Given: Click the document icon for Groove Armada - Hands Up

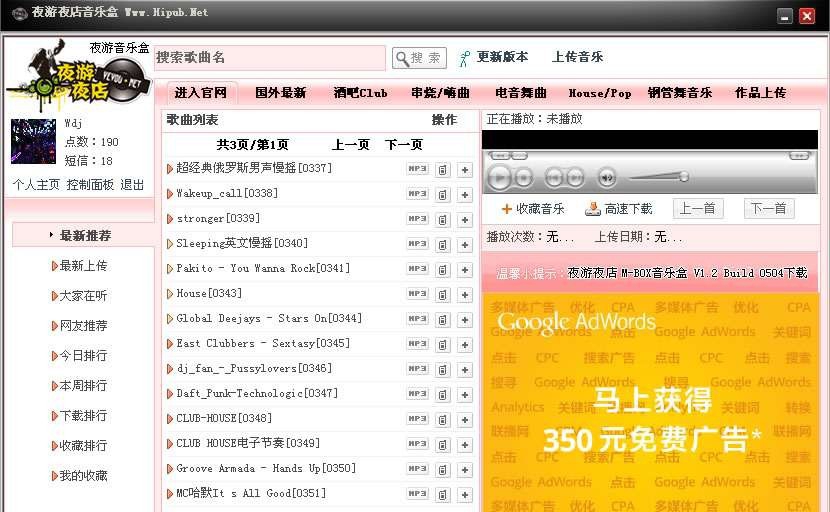Looking at the screenshot, I should (x=443, y=470).
